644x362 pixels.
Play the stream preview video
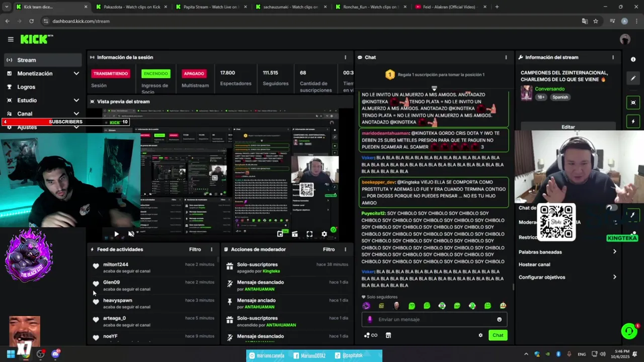click(x=116, y=234)
